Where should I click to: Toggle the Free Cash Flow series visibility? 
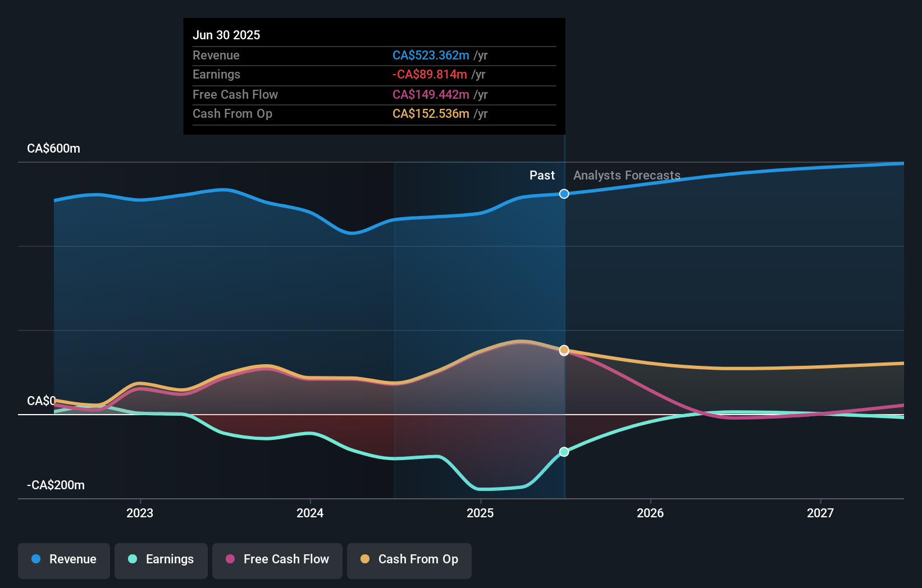pyautogui.click(x=277, y=561)
